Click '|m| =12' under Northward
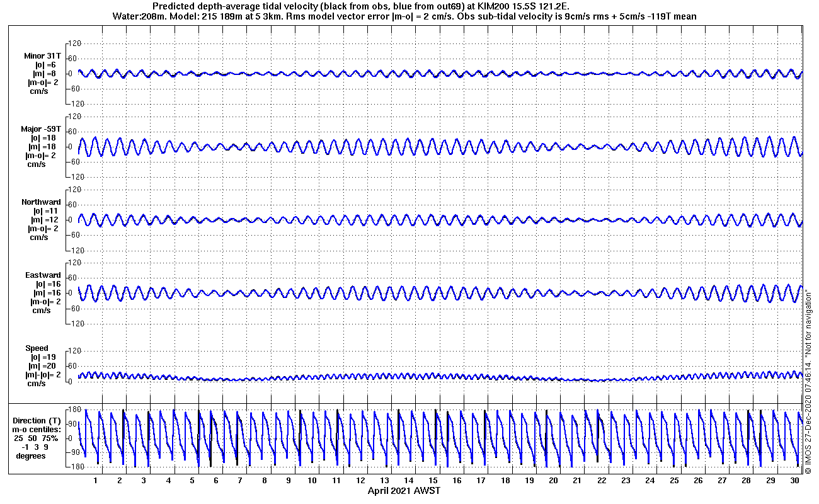819x504 pixels. click(x=44, y=220)
